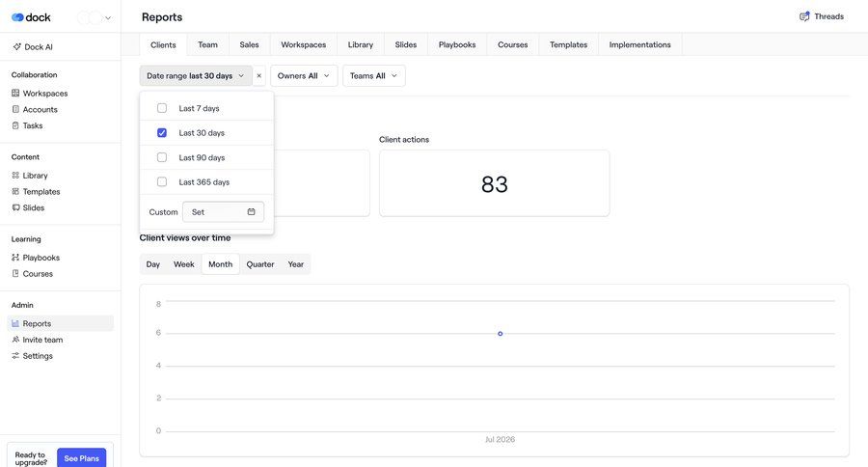The height and width of the screenshot is (467, 868).
Task: Click the Reports page title
Action: click(162, 17)
